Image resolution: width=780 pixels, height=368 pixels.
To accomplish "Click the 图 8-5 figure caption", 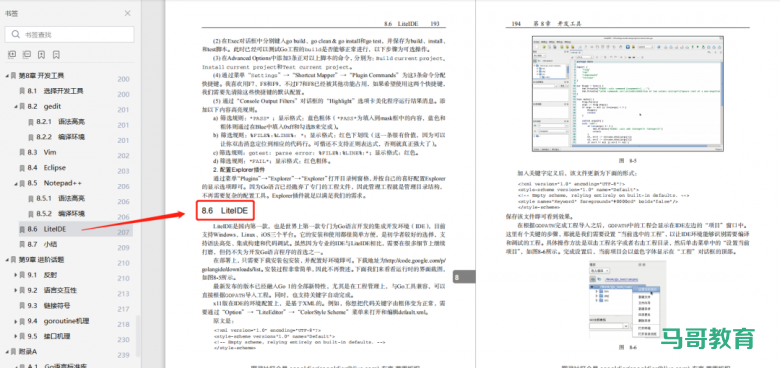I will [x=627, y=161].
